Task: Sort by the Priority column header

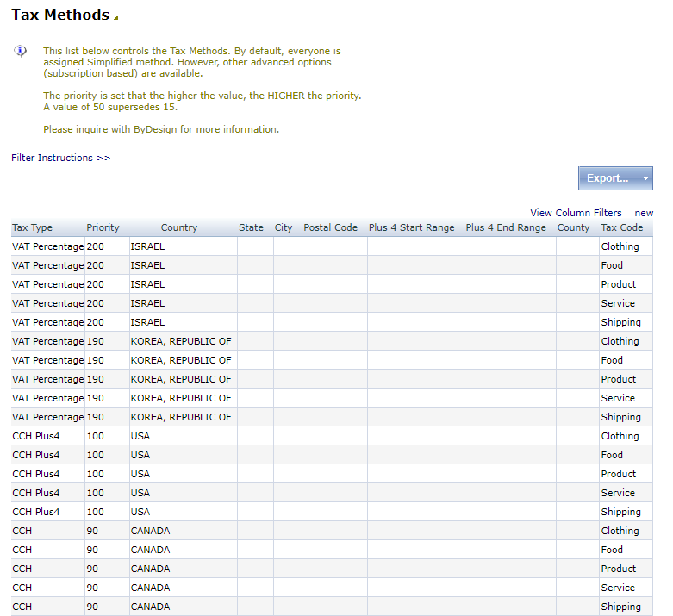Action: point(103,227)
